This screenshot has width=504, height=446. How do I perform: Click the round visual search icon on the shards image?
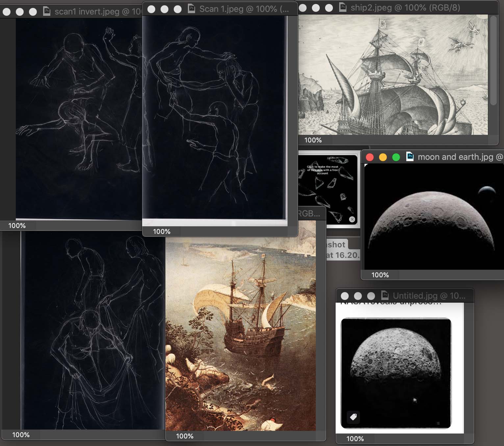352,219
